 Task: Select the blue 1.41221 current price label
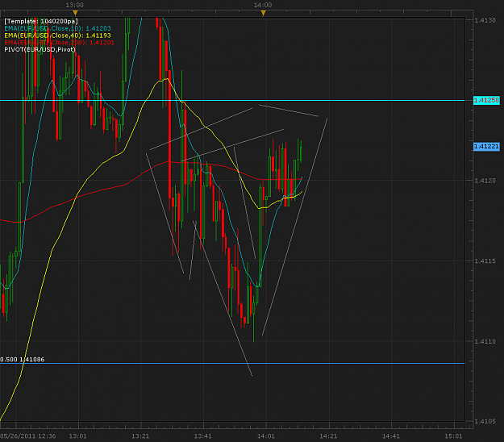click(x=486, y=147)
